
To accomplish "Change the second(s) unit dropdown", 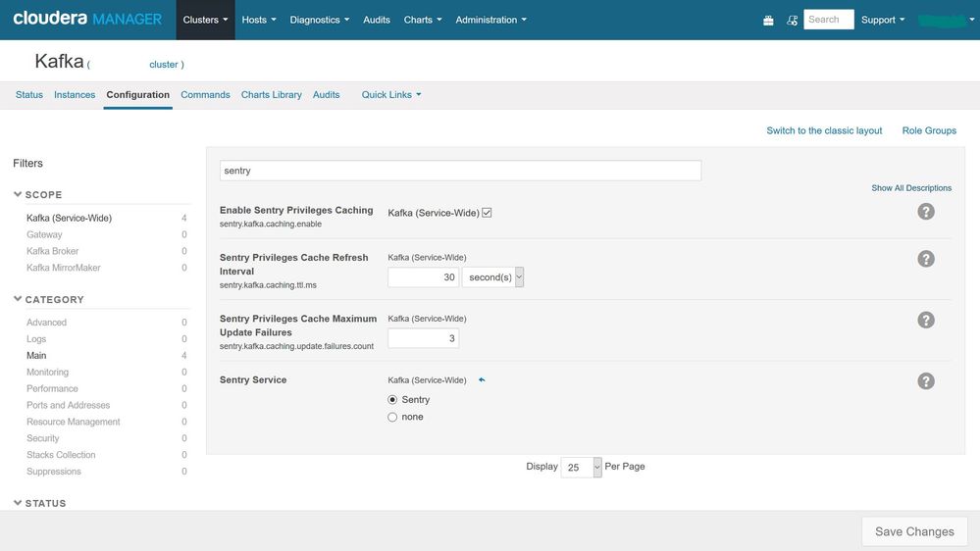I will pos(492,277).
